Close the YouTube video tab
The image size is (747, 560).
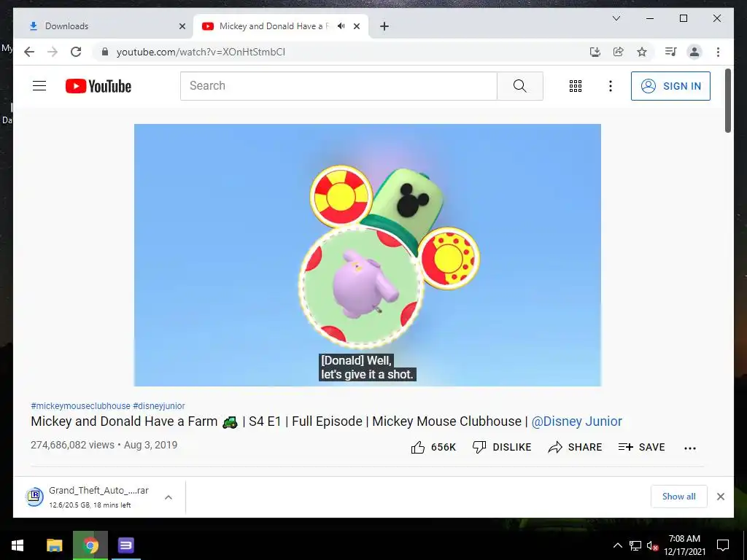click(356, 27)
